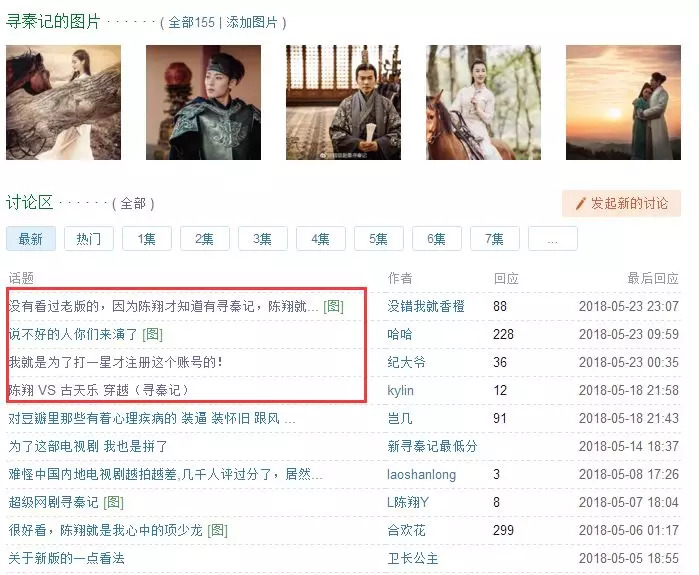Expand more episodes with the … tab
The width and height of the screenshot is (699, 575).
click(x=552, y=239)
